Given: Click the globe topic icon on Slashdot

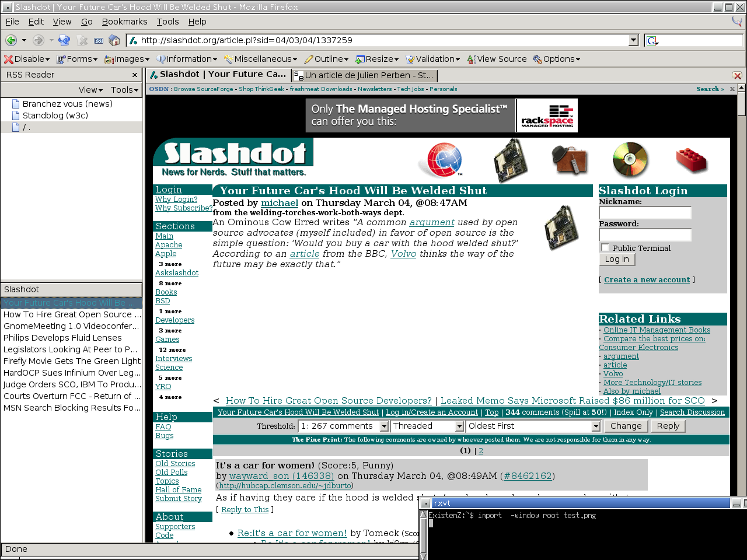Looking at the screenshot, I should coord(444,159).
